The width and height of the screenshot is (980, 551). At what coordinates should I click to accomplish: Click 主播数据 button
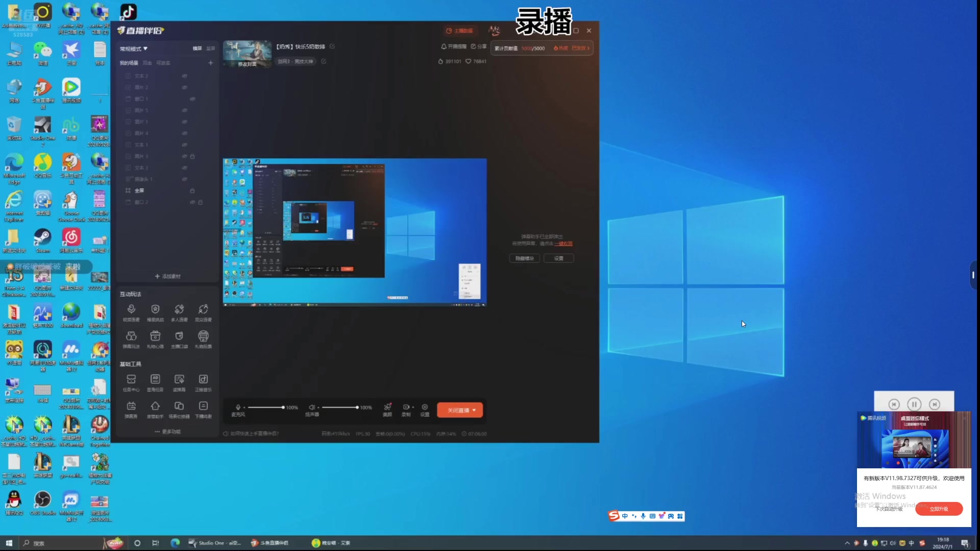pos(460,31)
